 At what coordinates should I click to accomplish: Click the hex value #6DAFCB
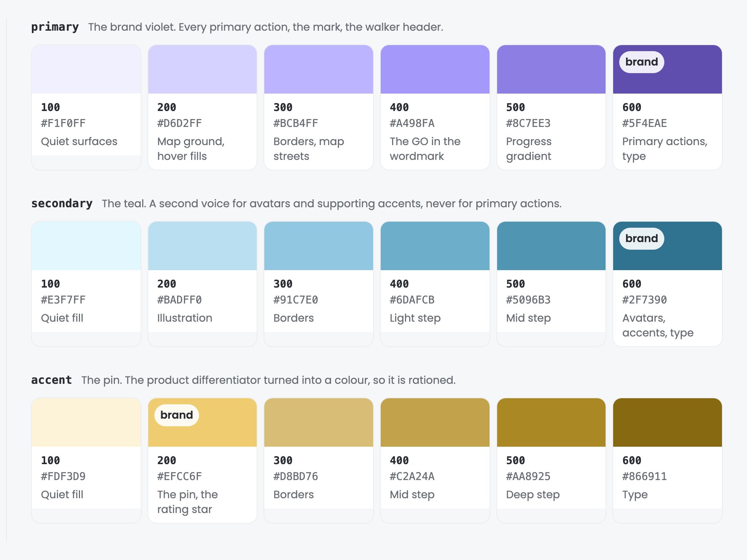pyautogui.click(x=412, y=300)
